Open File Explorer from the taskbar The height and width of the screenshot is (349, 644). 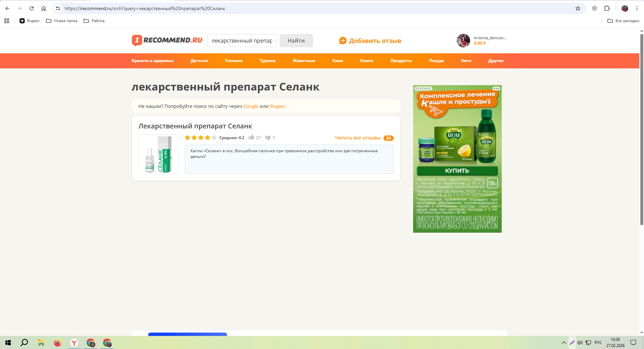41,343
